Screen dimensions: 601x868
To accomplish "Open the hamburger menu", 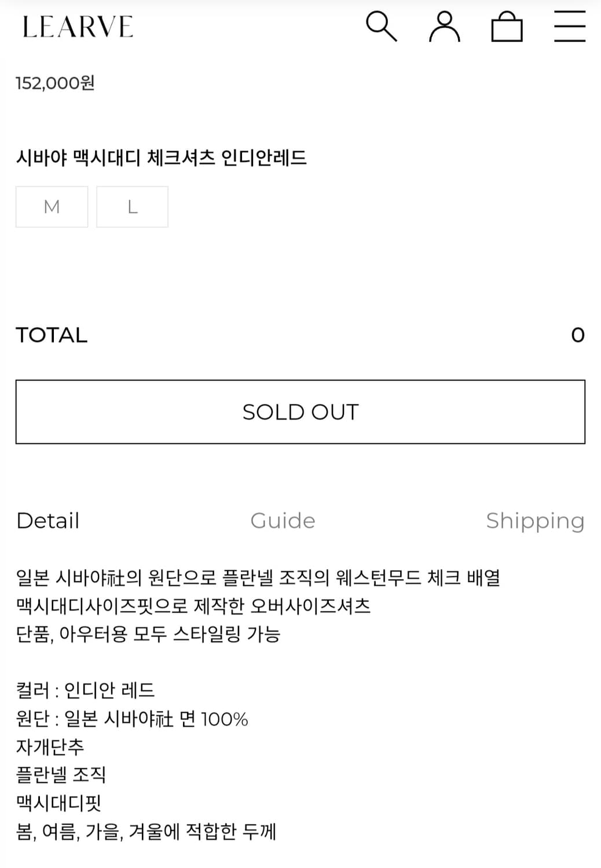I will click(569, 27).
